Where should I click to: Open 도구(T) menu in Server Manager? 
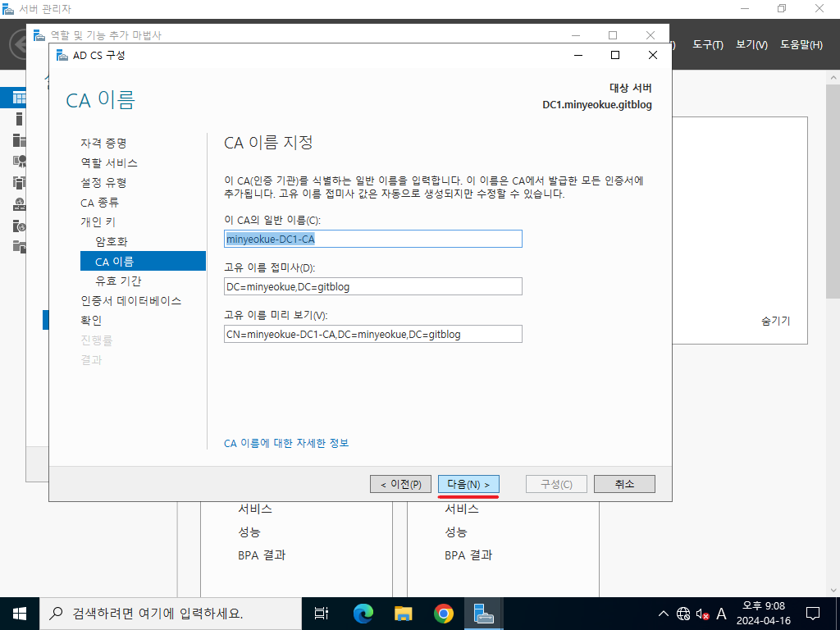[x=708, y=44]
